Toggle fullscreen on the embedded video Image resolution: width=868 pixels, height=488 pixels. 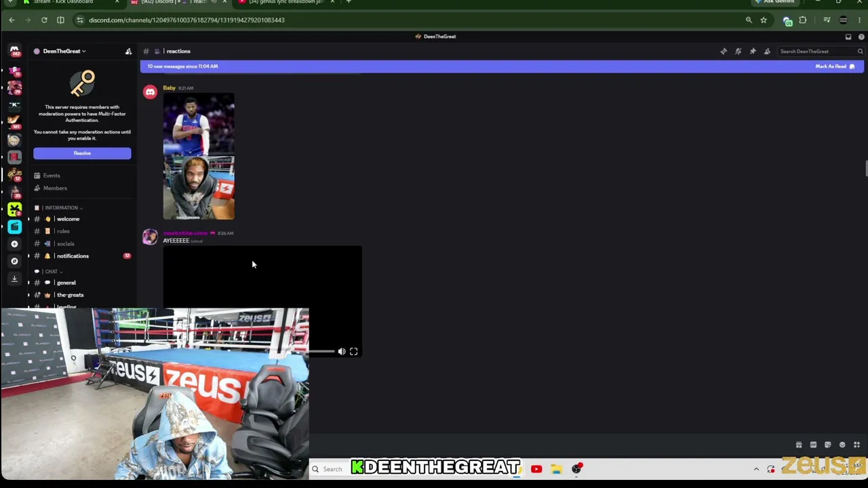pyautogui.click(x=353, y=352)
